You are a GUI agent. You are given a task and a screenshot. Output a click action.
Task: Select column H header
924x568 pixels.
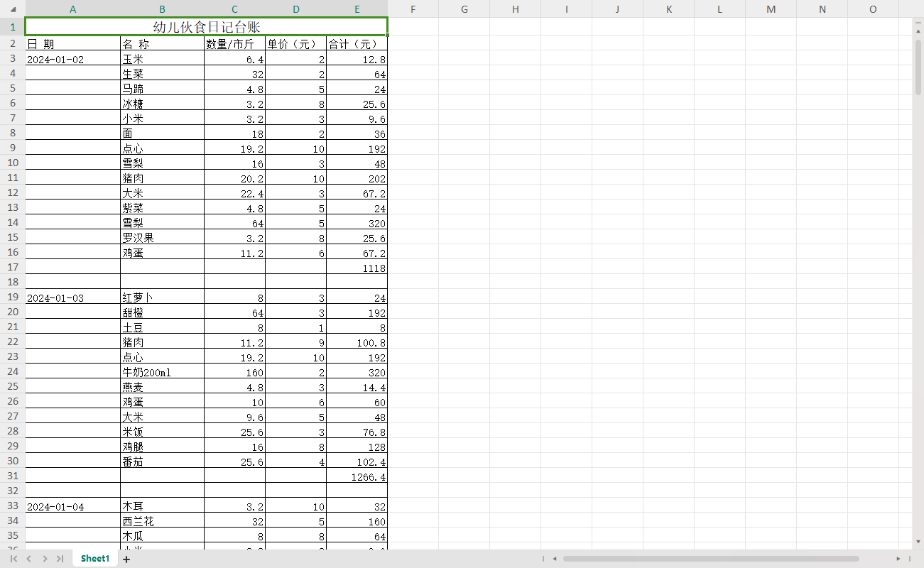tap(516, 9)
